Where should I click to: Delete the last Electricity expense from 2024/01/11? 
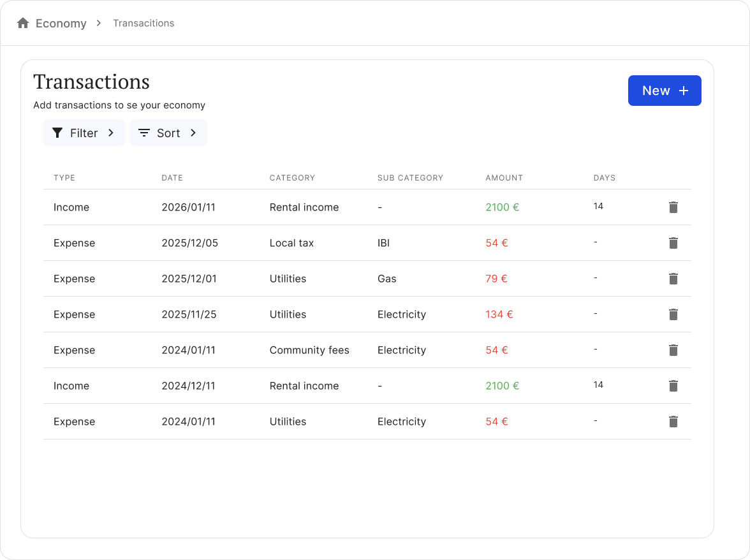(x=673, y=422)
